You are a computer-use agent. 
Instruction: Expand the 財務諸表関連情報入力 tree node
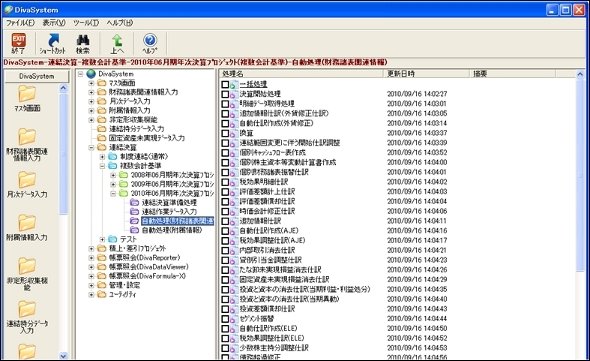tap(91, 92)
